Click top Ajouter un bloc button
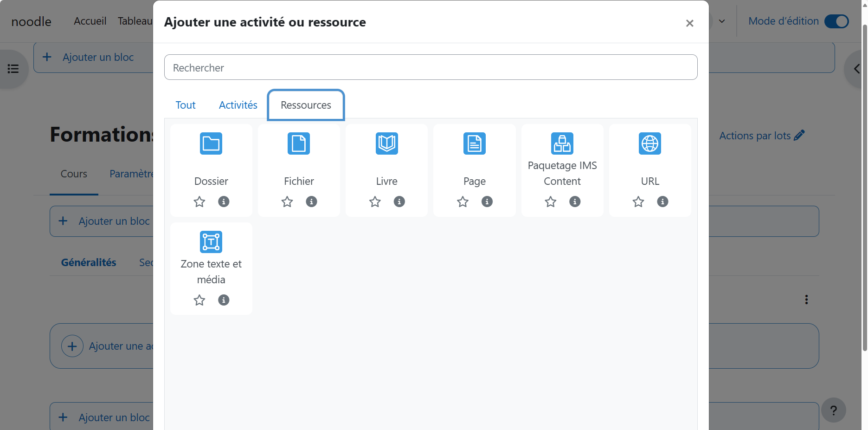This screenshot has height=430, width=868. pos(93,57)
